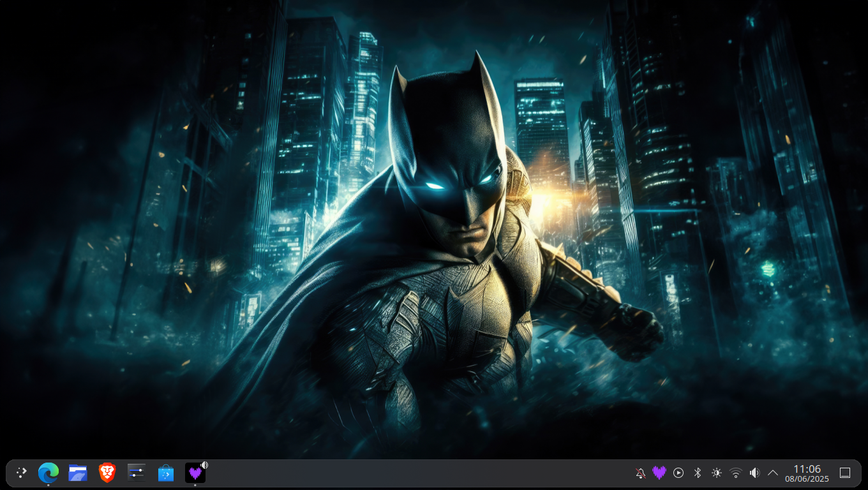Expand the hidden system tray icons
Screen dimensions: 868x490
773,473
